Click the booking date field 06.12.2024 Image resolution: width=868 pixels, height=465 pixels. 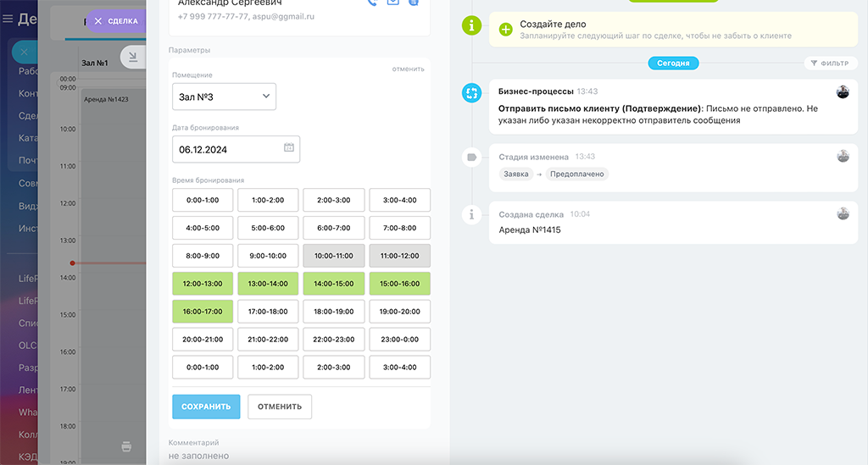click(x=227, y=149)
